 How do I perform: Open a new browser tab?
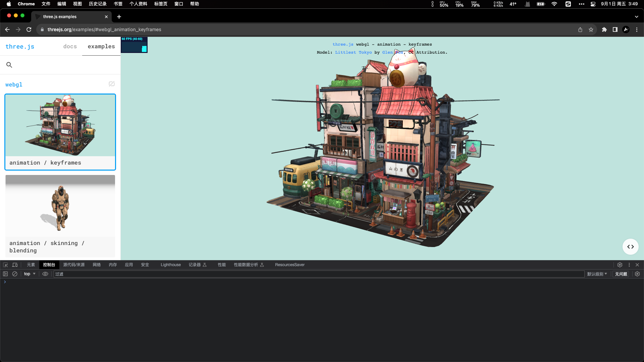click(x=119, y=17)
